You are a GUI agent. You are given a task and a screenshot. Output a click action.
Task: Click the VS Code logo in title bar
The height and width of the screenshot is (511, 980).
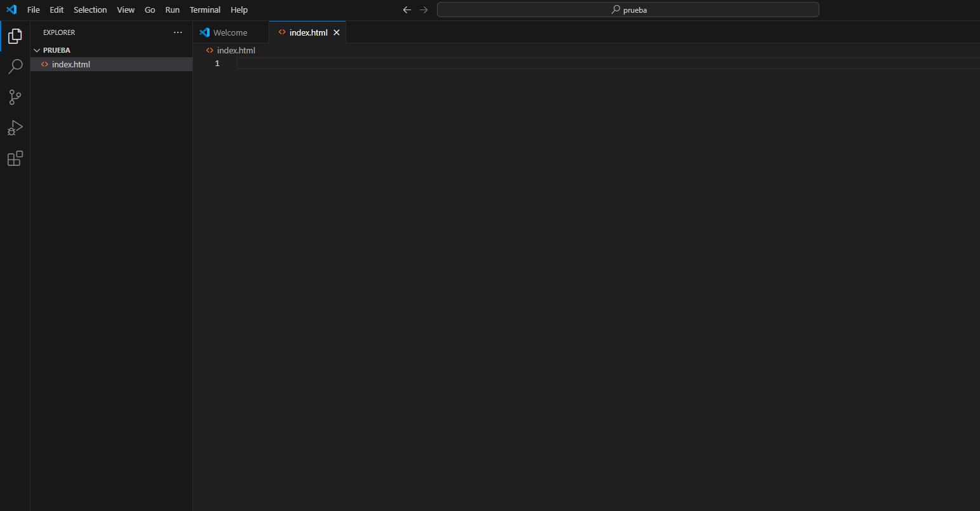click(11, 10)
